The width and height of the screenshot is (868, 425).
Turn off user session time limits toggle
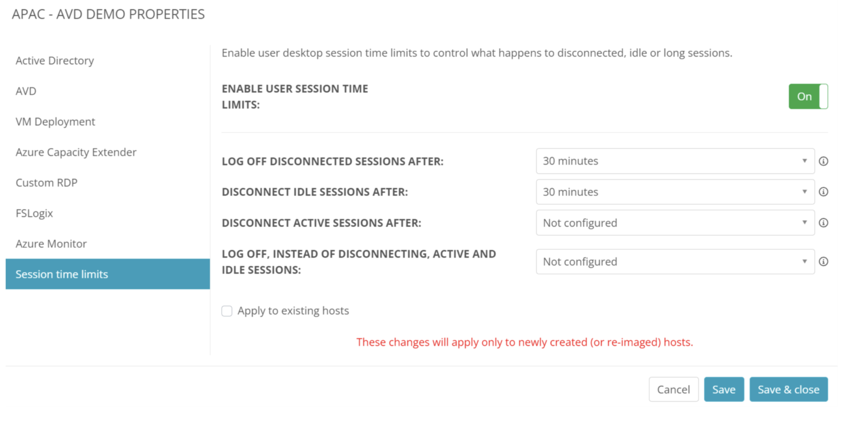point(808,96)
